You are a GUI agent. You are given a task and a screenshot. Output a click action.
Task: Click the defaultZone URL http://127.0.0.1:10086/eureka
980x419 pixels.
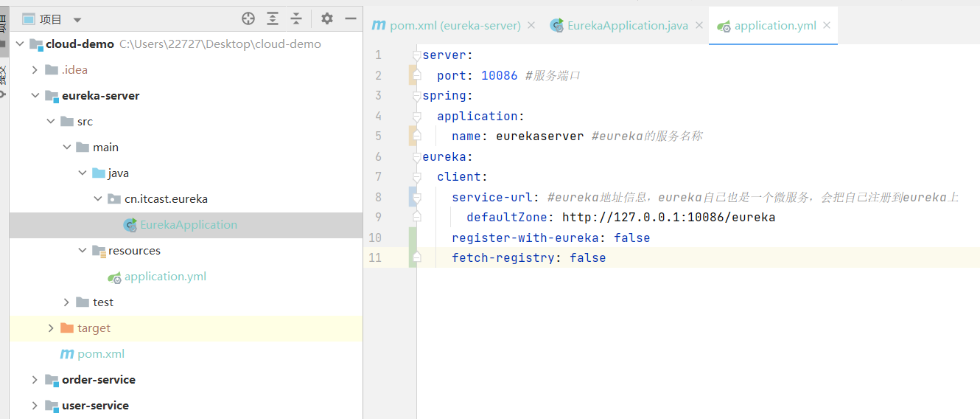668,218
